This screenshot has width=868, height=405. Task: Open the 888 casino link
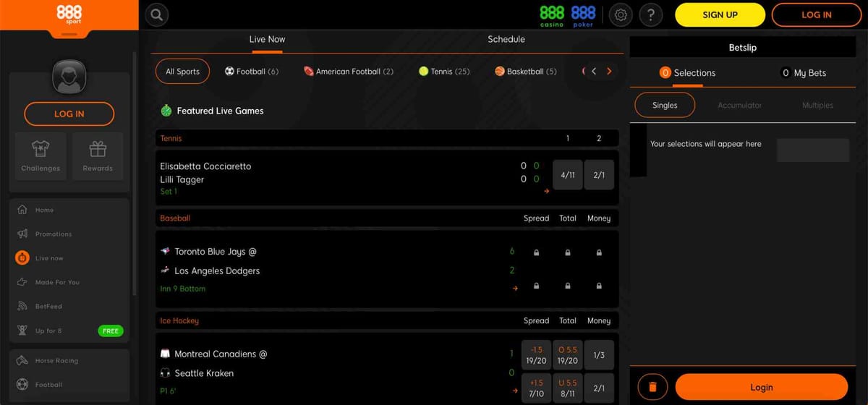pyautogui.click(x=552, y=15)
